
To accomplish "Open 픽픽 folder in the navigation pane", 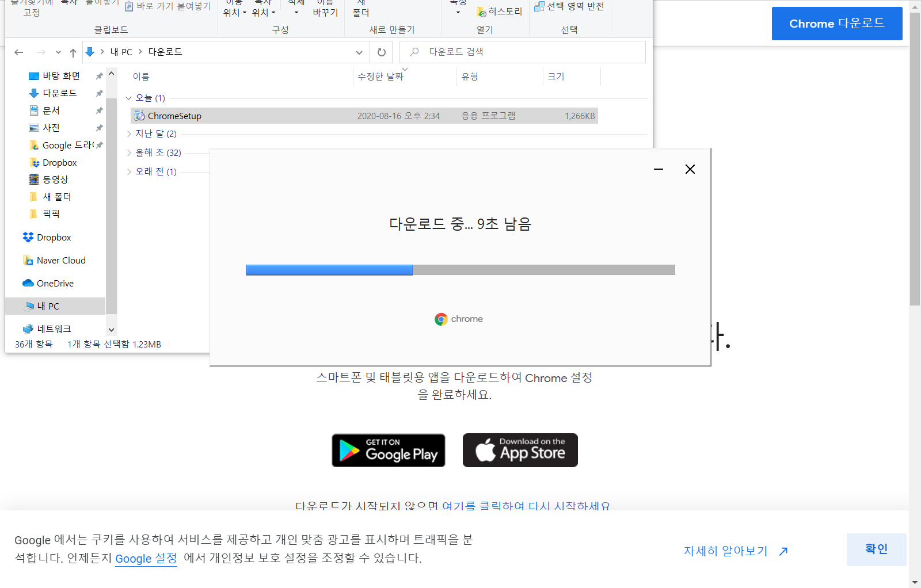I will tap(51, 214).
